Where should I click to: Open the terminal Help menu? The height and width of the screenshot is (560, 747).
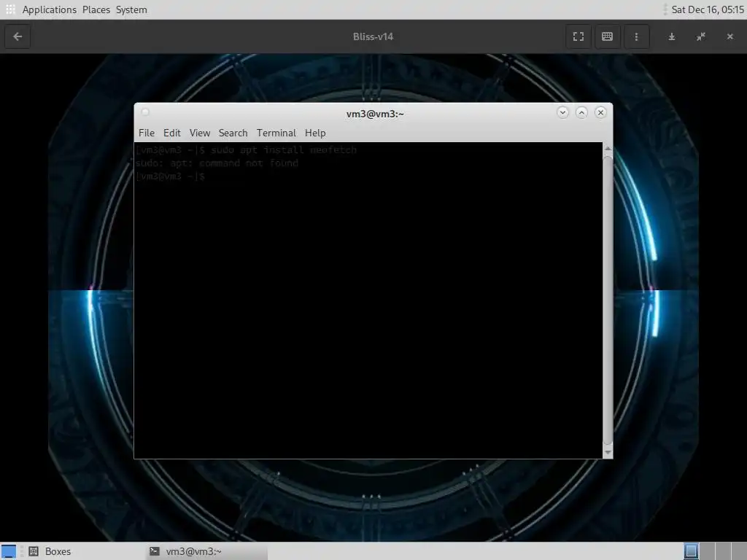pos(315,133)
